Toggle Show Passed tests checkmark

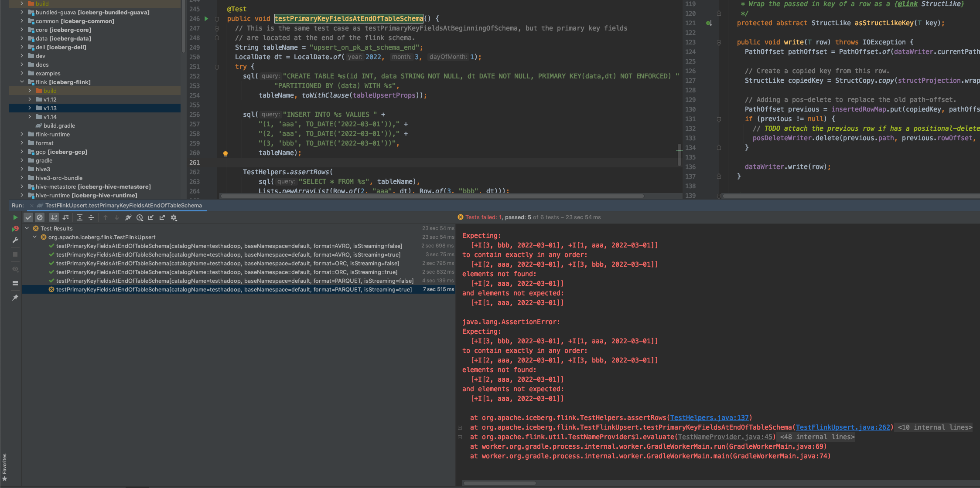[x=28, y=217]
